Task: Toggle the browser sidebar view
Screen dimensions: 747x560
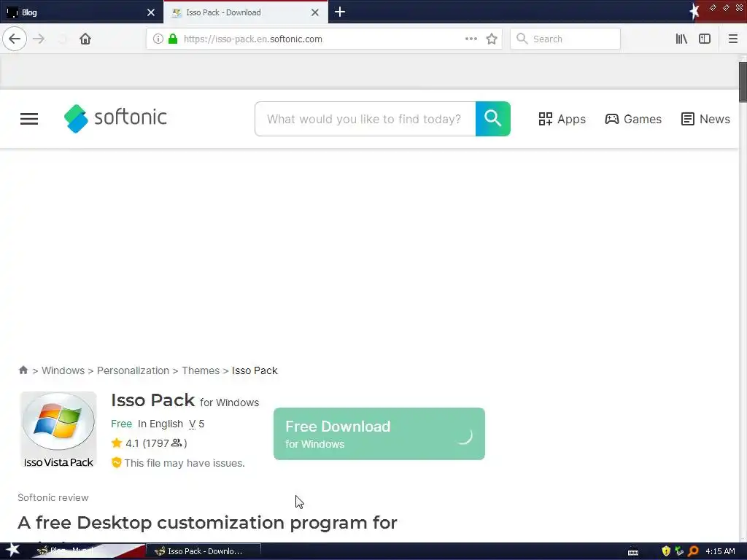Action: (705, 39)
